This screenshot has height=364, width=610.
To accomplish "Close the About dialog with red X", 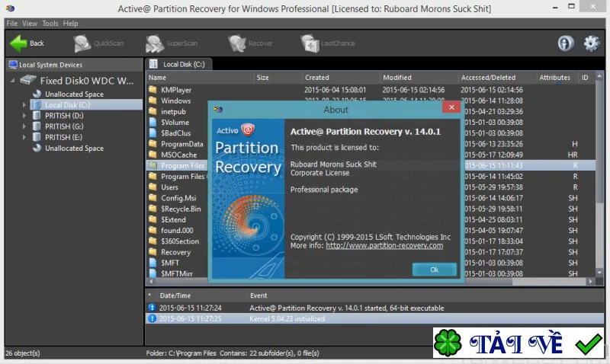I will point(451,107).
